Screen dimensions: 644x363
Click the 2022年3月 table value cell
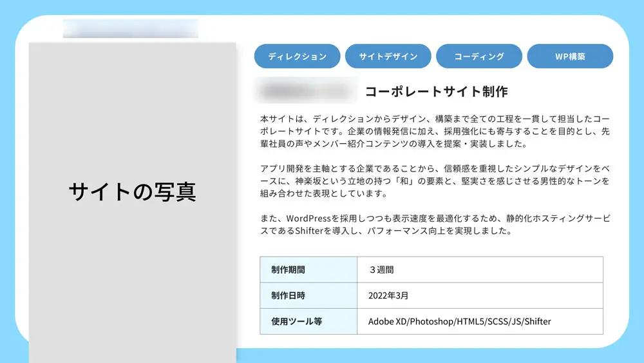click(480, 295)
